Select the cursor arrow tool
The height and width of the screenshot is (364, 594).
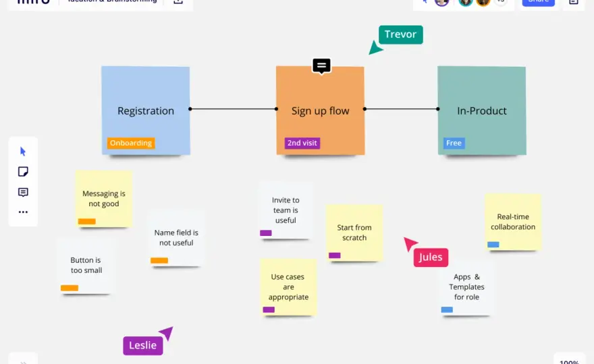tap(23, 152)
